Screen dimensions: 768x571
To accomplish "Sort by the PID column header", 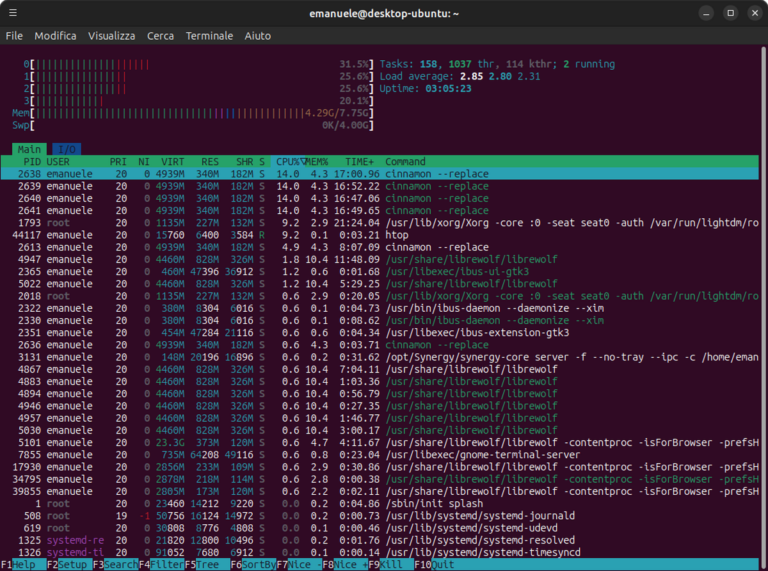I will [32, 162].
